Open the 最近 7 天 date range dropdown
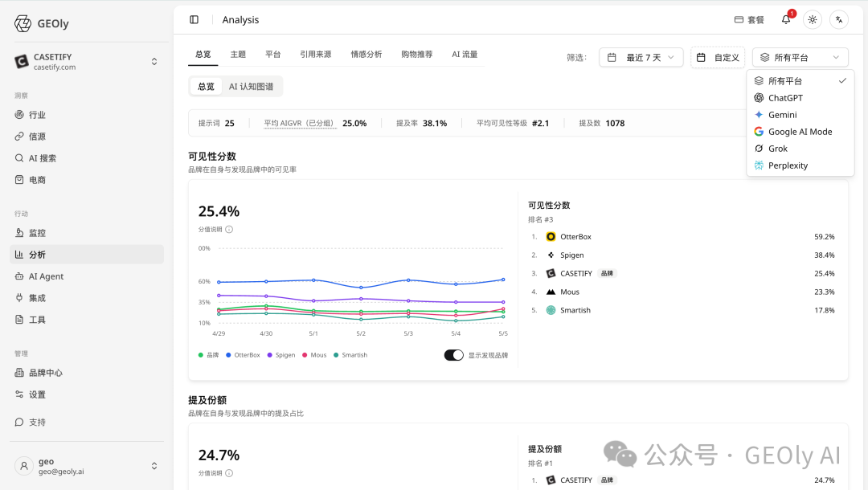This screenshot has width=868, height=490. (x=641, y=58)
